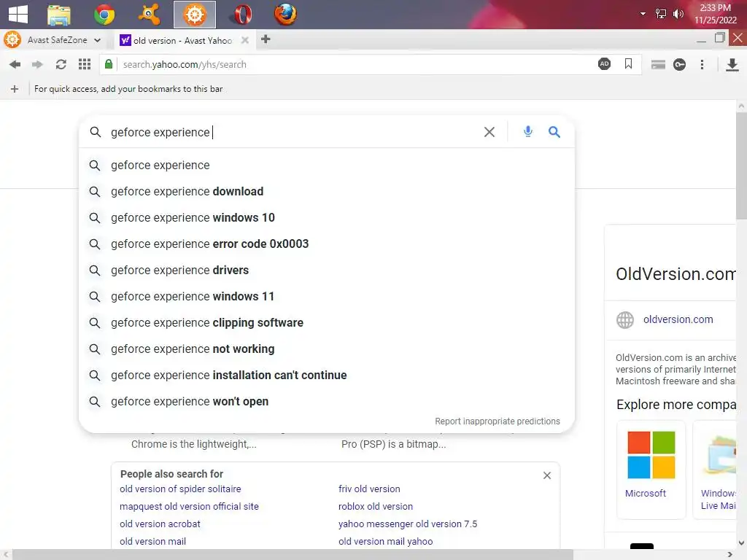Open the Windows Start menu

point(18,14)
